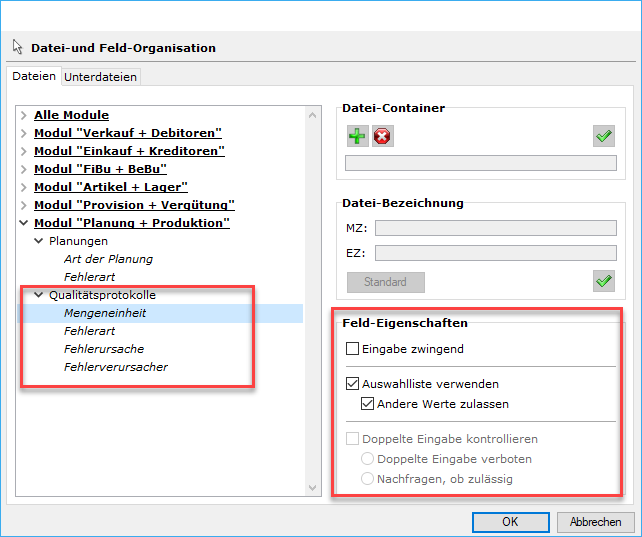
Task: Select the Dateien tab
Action: [34, 76]
